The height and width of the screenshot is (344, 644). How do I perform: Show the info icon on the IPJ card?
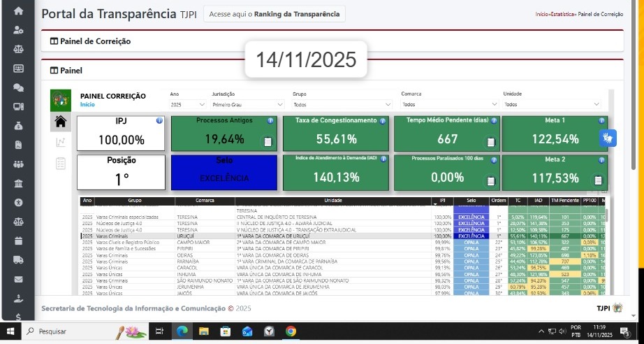click(x=159, y=121)
